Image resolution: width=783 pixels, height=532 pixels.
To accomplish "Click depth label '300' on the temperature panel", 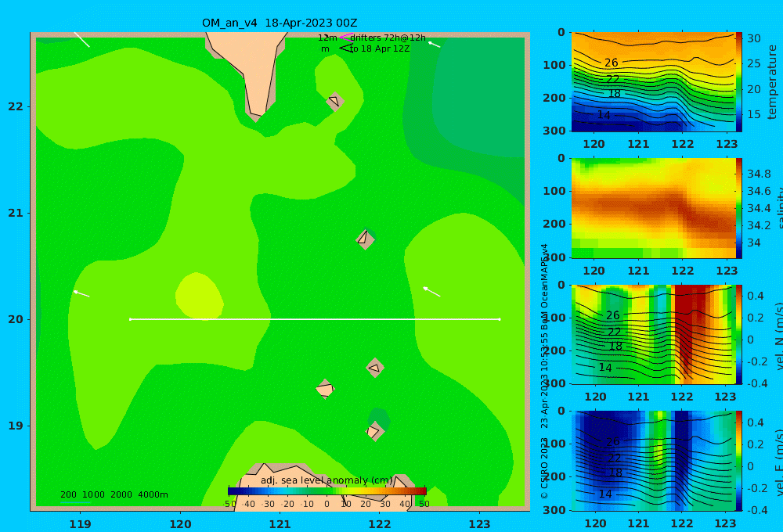I will coord(554,131).
